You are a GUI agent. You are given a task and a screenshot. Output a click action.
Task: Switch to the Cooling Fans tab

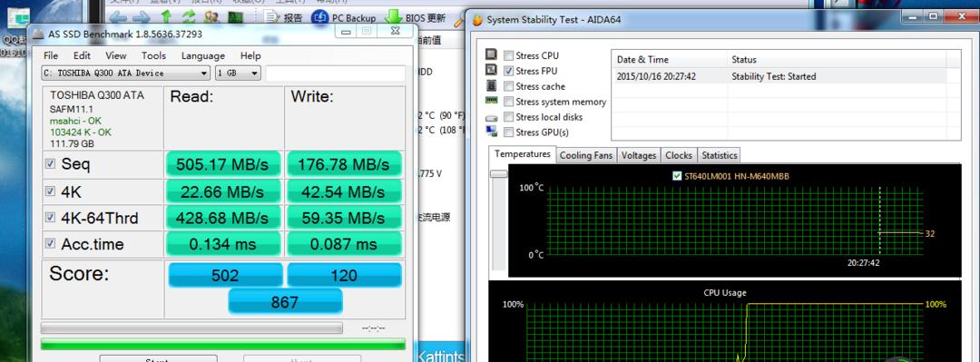pos(585,155)
